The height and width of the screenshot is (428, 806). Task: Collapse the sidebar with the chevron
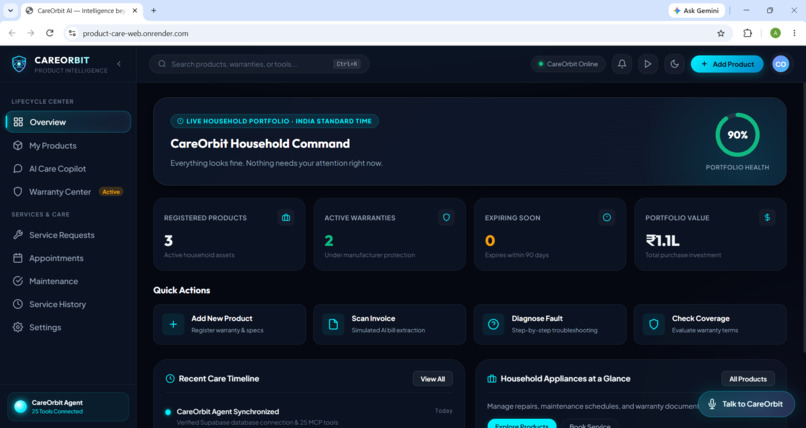[x=119, y=64]
